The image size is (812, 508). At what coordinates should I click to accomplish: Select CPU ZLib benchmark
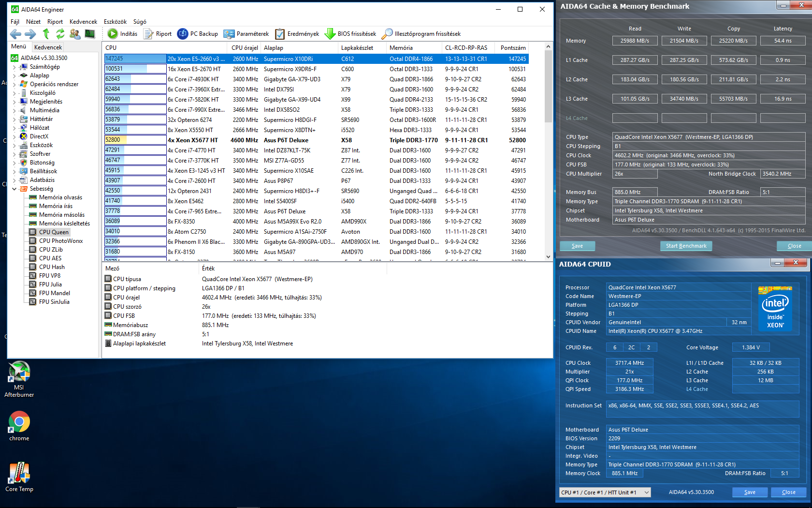coord(50,250)
